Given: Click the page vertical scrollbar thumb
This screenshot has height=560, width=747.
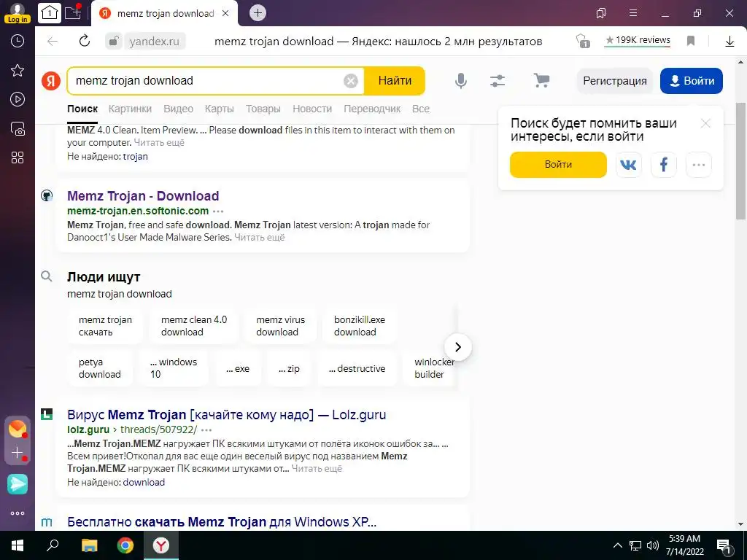Looking at the screenshot, I should pyautogui.click(x=740, y=160).
